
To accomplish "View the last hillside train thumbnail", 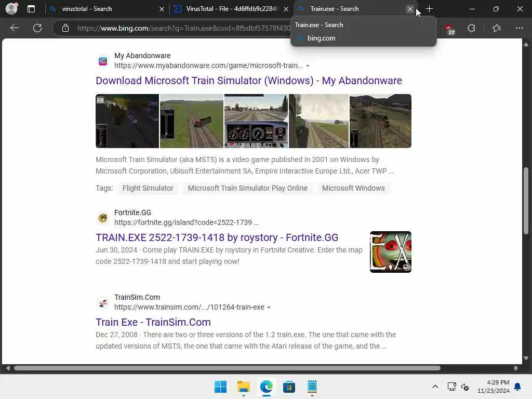I will pos(380,121).
